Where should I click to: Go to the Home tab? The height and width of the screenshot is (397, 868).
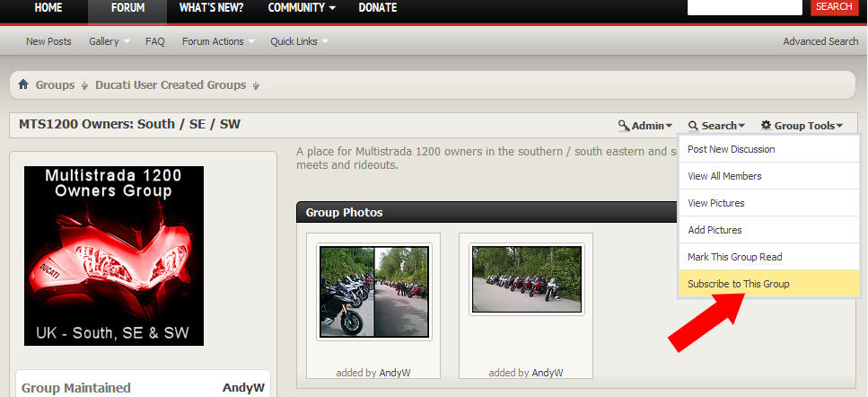48,7
